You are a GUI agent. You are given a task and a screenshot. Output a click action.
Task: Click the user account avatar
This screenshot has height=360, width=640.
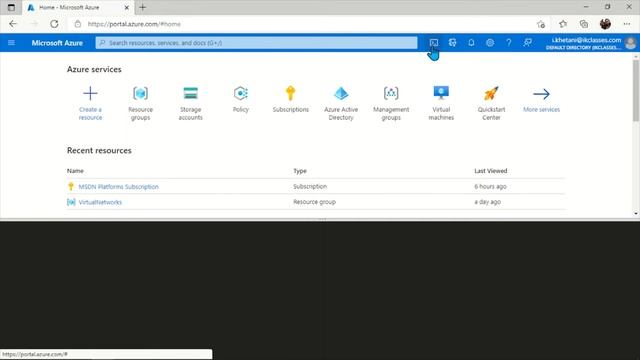coord(631,43)
